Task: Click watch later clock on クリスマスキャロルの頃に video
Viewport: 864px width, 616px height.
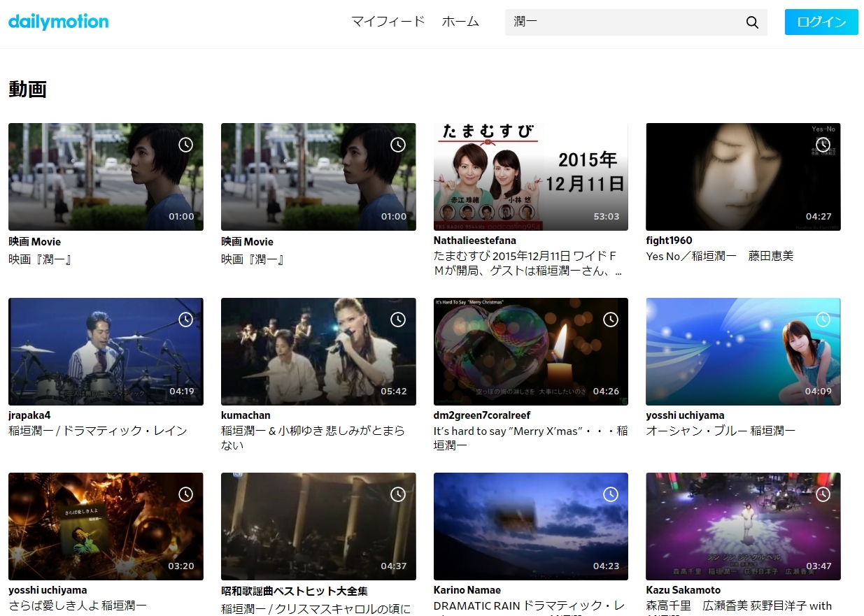Action: (398, 494)
